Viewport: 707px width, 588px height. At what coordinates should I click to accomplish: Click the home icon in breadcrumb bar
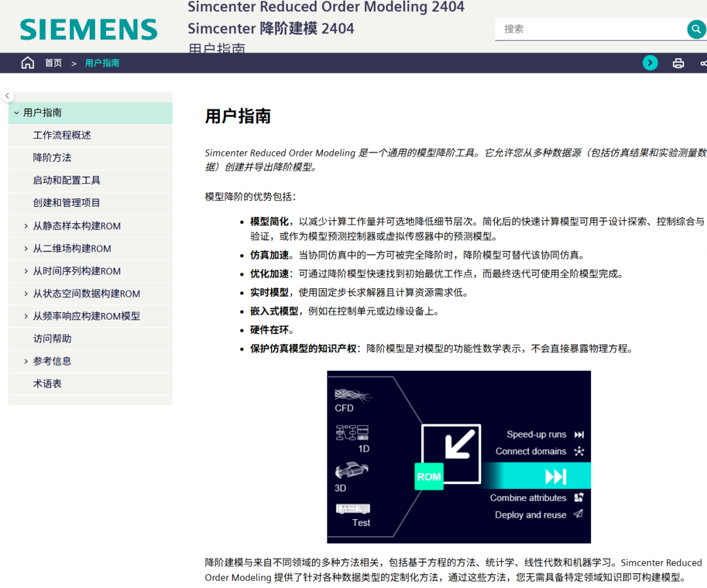(x=27, y=63)
